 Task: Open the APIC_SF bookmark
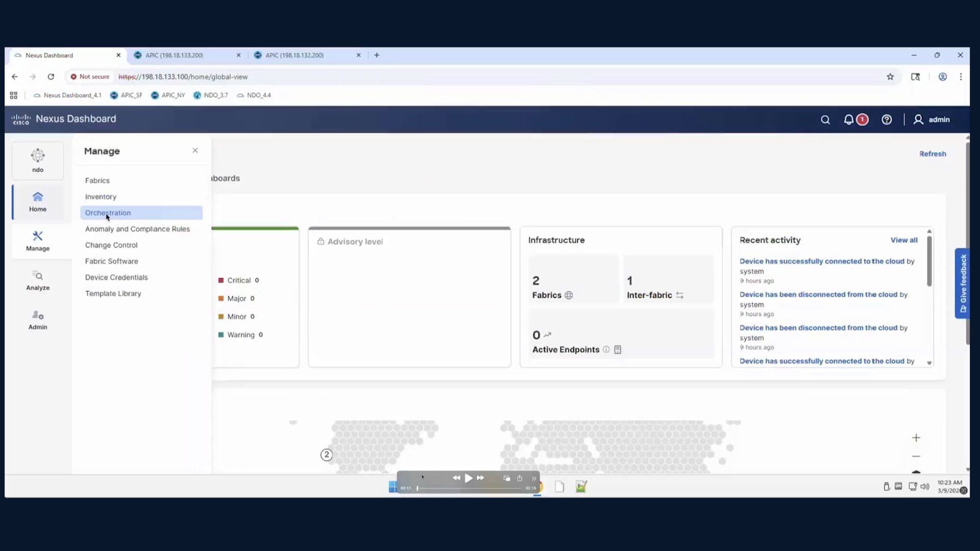pos(127,95)
